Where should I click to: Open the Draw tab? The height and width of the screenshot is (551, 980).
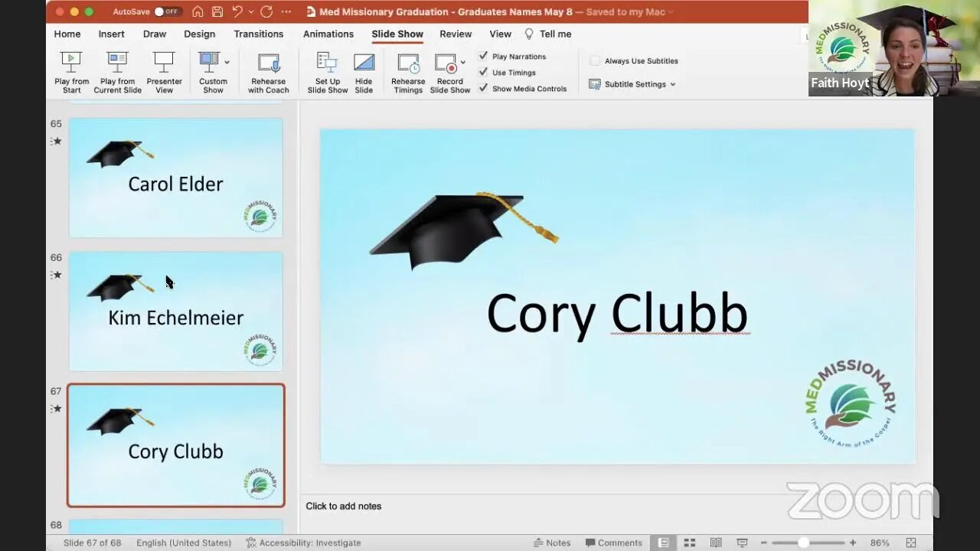click(155, 34)
